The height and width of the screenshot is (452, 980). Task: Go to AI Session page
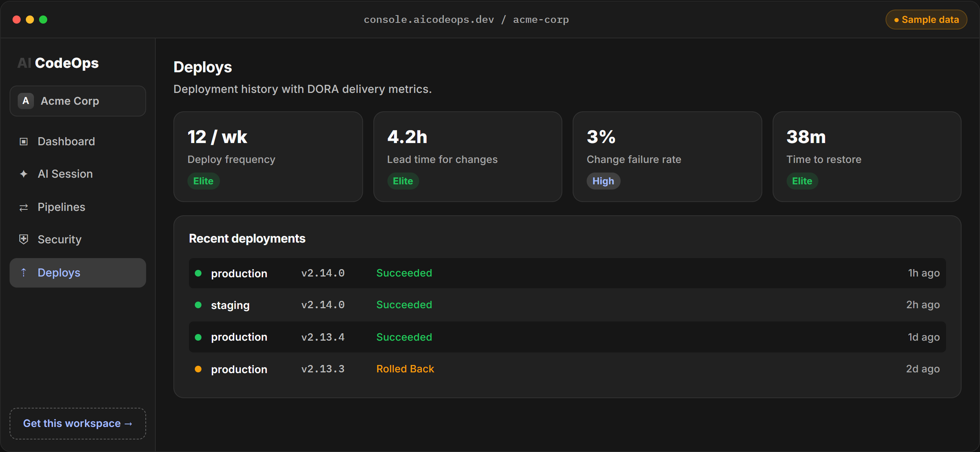(77, 174)
